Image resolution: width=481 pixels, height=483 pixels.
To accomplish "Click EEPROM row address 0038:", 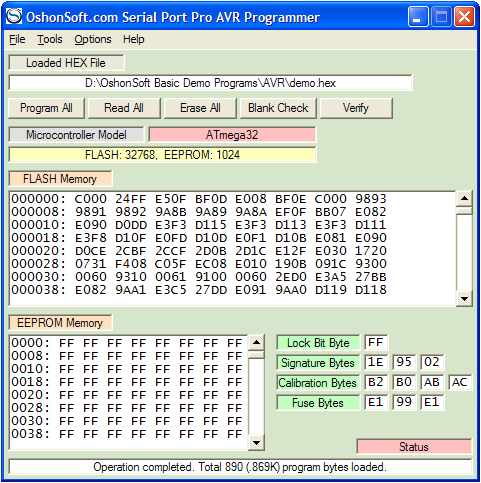I will click(x=31, y=434).
